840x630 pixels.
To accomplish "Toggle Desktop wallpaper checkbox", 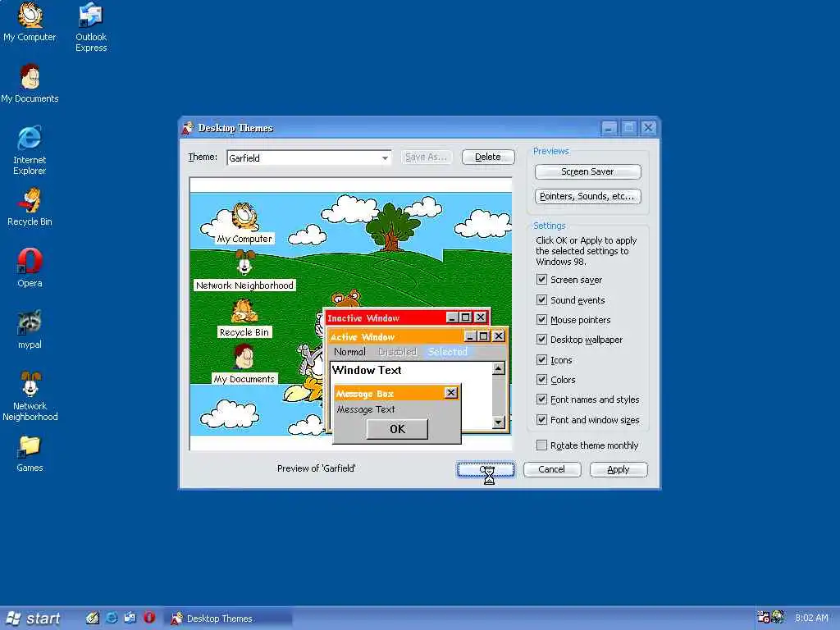I will point(541,340).
